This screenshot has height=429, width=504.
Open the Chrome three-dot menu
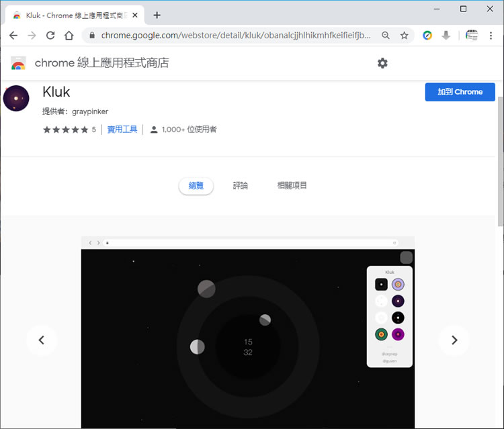(491, 36)
